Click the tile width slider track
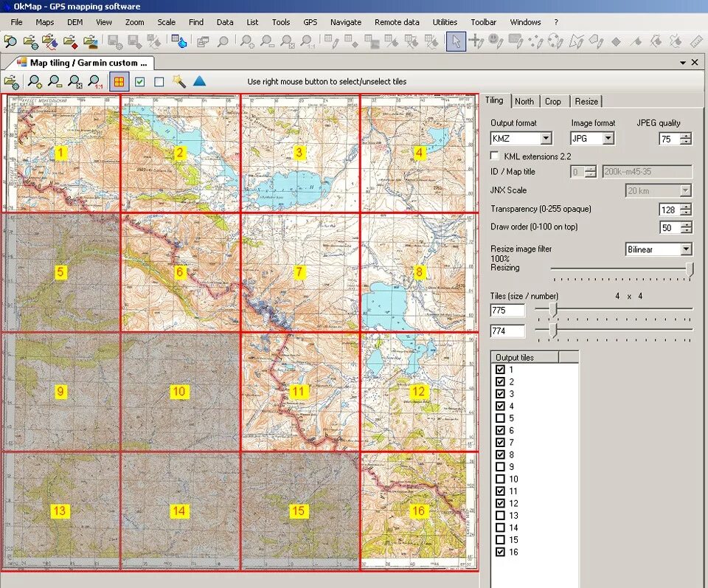708x588 pixels. coord(614,309)
